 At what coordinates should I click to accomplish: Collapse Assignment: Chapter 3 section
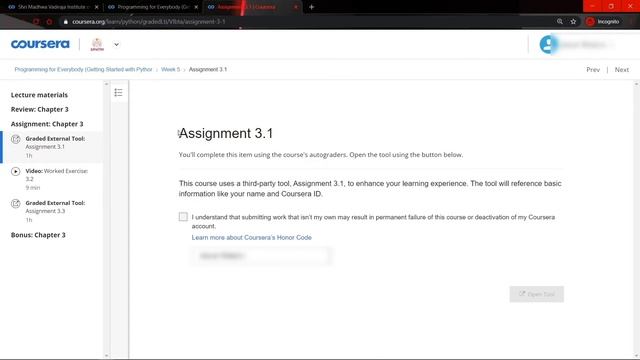47,124
